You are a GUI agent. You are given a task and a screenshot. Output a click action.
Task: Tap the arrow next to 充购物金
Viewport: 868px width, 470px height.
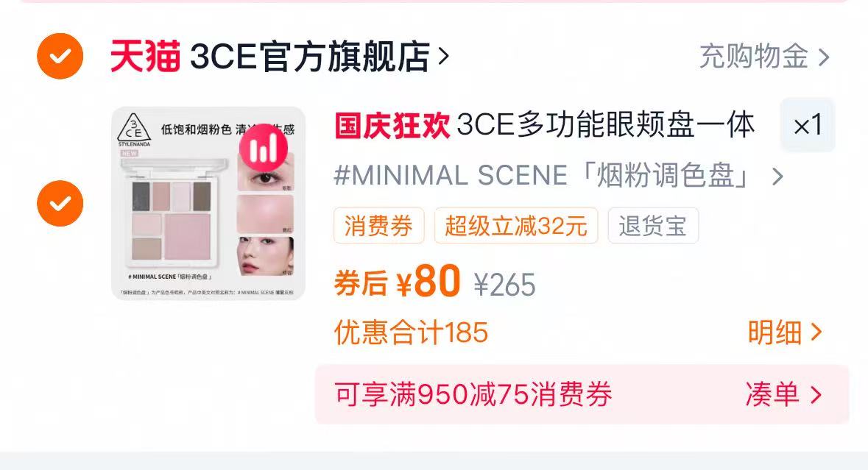tap(824, 57)
